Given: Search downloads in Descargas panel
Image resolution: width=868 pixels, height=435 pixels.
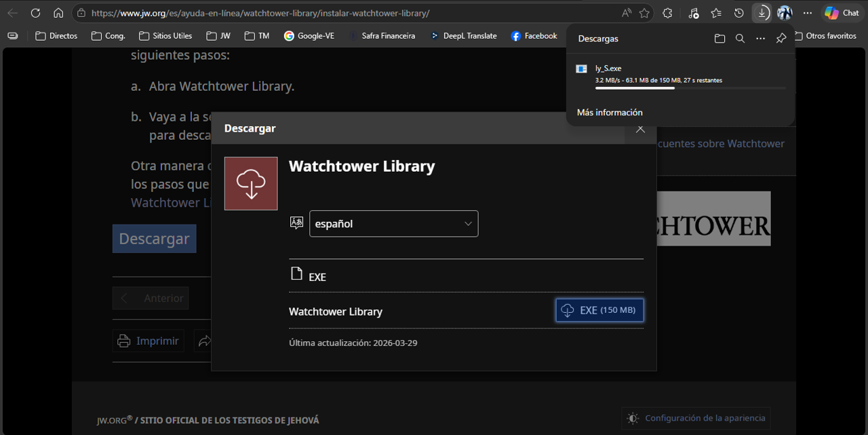Looking at the screenshot, I should pyautogui.click(x=740, y=39).
